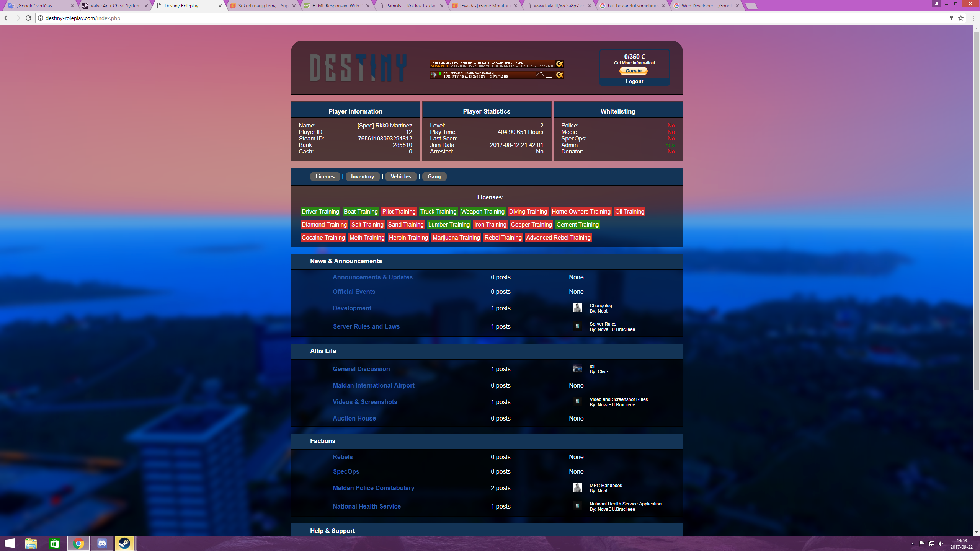The width and height of the screenshot is (980, 551).
Task: Open the Gang section
Action: pos(434,176)
